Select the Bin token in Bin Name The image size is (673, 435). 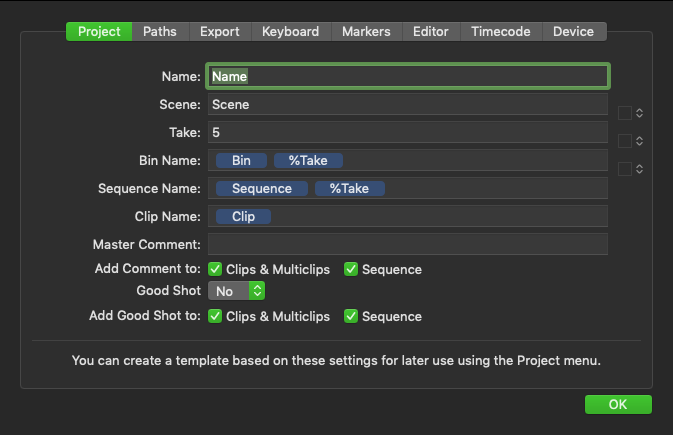coord(241,160)
